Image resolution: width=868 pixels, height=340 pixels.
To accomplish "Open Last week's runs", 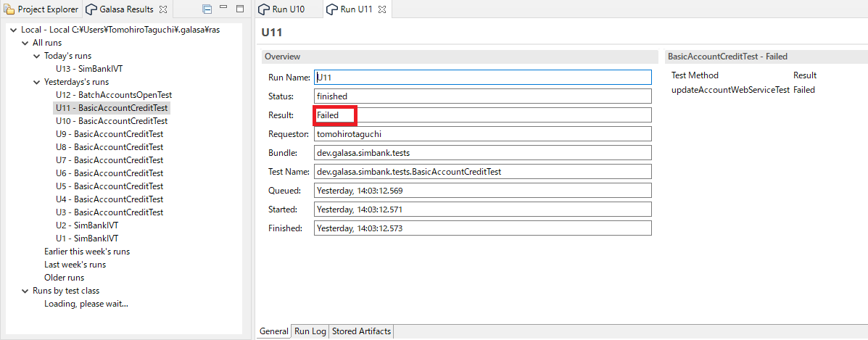I will (x=75, y=265).
